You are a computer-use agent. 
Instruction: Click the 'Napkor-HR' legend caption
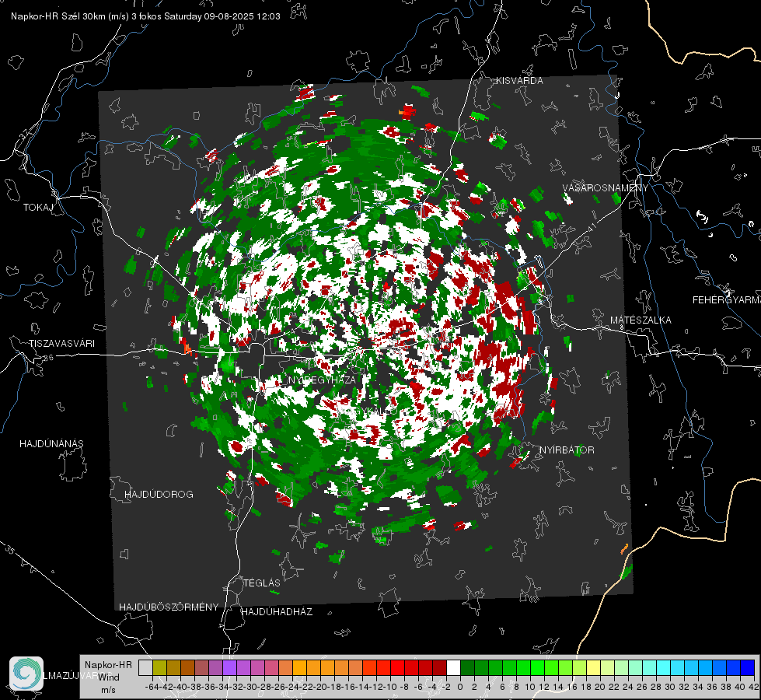pos(108,665)
